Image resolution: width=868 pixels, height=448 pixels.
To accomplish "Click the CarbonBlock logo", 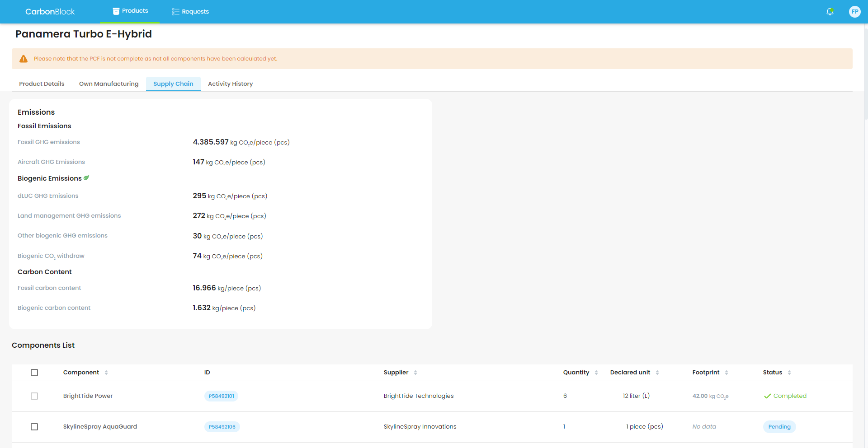I will pos(50,12).
